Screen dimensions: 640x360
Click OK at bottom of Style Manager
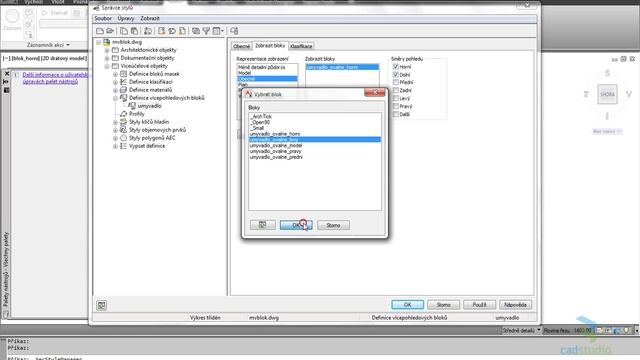[x=407, y=304]
